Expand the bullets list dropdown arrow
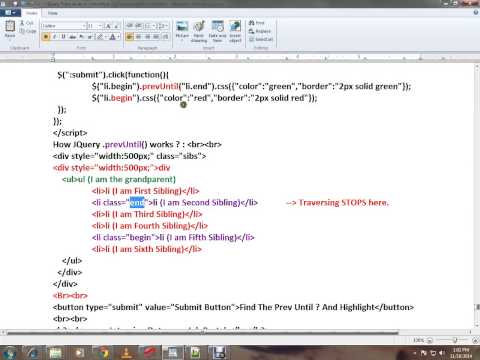Image resolution: width=480 pixels, height=360 pixels. tap(154, 26)
